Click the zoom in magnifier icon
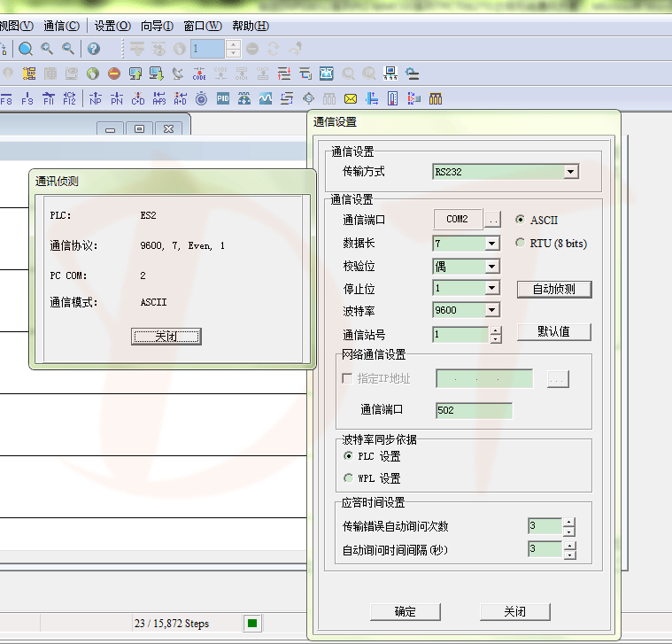Screen dimensions: 672x644 (47, 49)
